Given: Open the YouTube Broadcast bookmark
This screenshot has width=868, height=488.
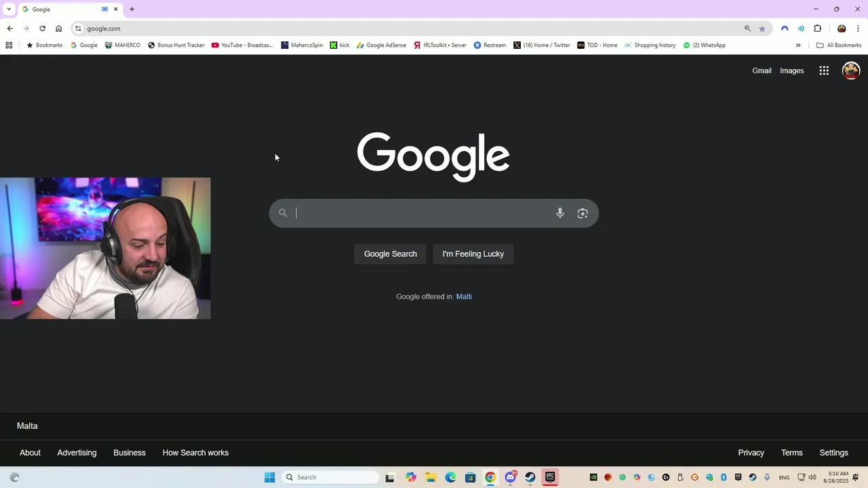Looking at the screenshot, I should pyautogui.click(x=242, y=45).
